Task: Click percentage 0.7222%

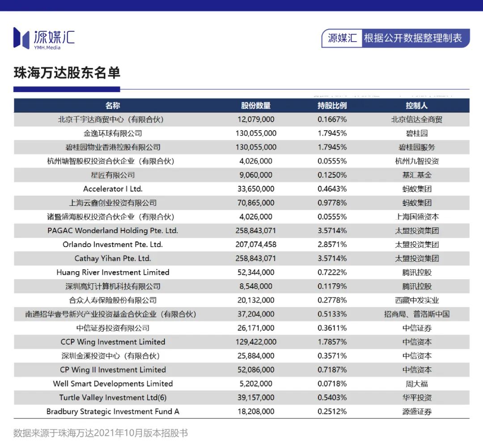Action: 332,272
